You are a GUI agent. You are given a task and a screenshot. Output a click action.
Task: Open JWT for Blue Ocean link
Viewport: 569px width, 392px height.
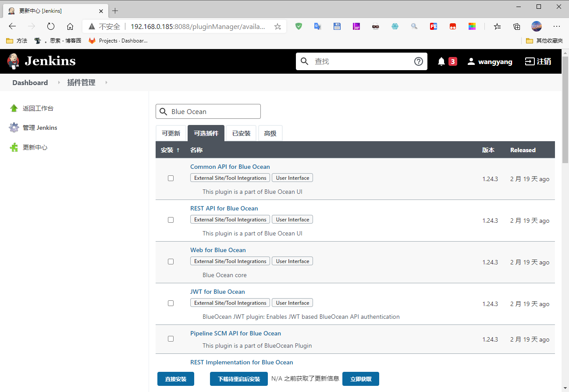217,292
